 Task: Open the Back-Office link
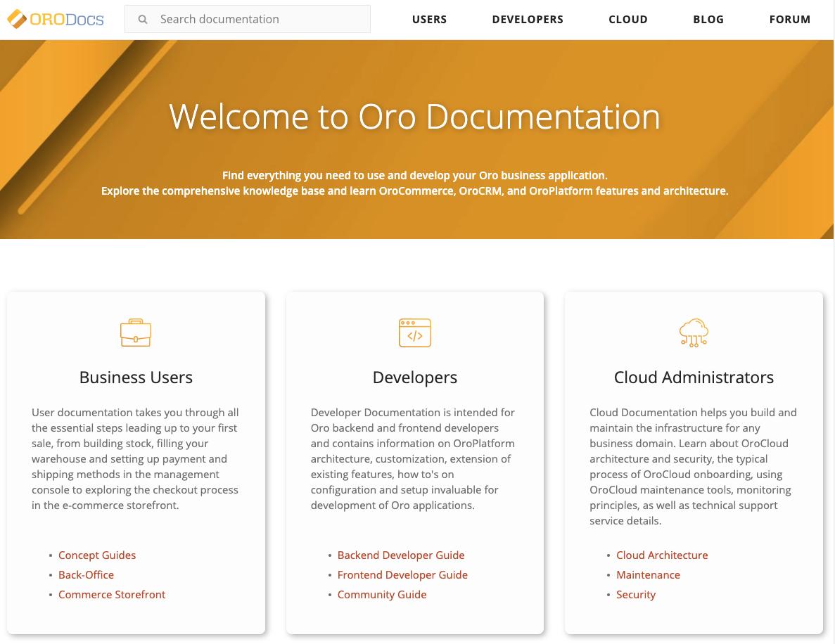coord(86,575)
